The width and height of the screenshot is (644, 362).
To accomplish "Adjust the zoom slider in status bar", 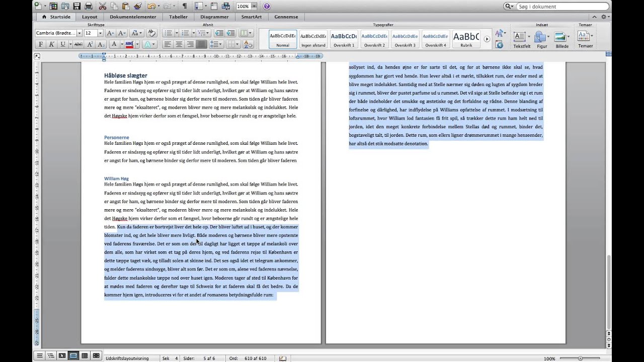I will click(x=580, y=358).
